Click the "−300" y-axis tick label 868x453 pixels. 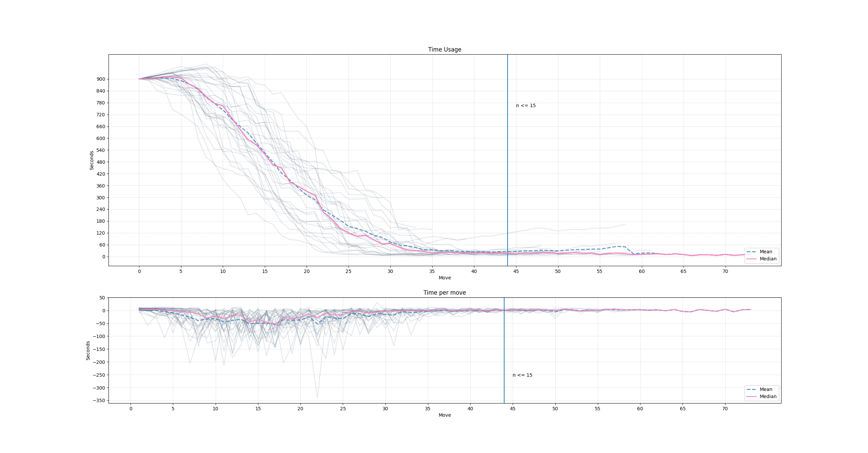pyautogui.click(x=99, y=388)
